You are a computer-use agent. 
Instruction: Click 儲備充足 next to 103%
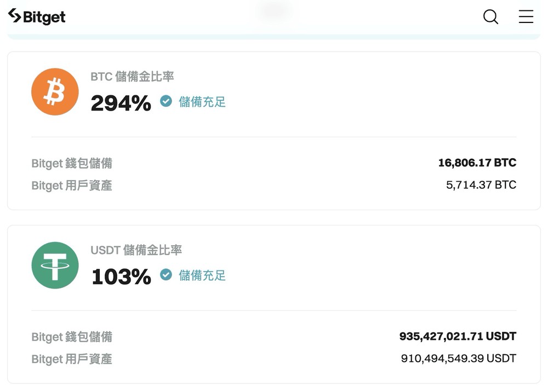coord(202,275)
